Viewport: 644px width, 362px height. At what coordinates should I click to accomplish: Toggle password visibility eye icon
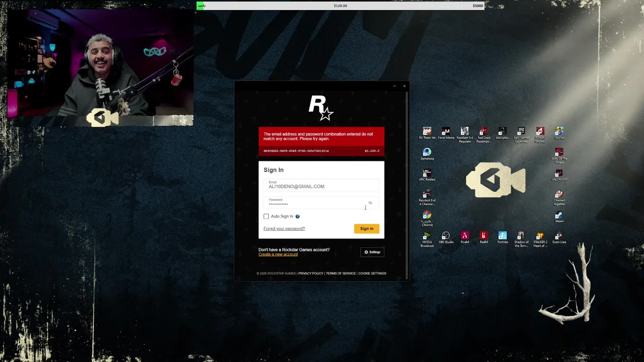coord(370,203)
